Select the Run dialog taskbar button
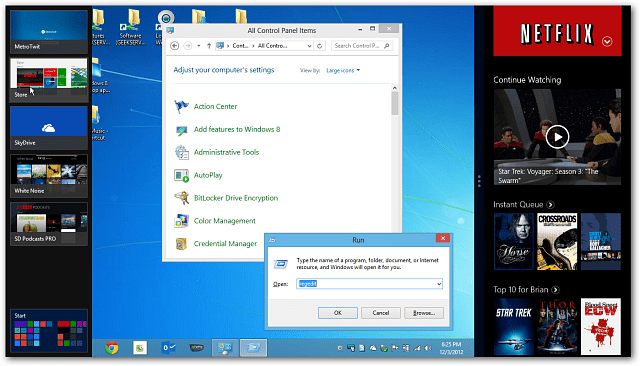This screenshot has width=640, height=366. point(253,348)
